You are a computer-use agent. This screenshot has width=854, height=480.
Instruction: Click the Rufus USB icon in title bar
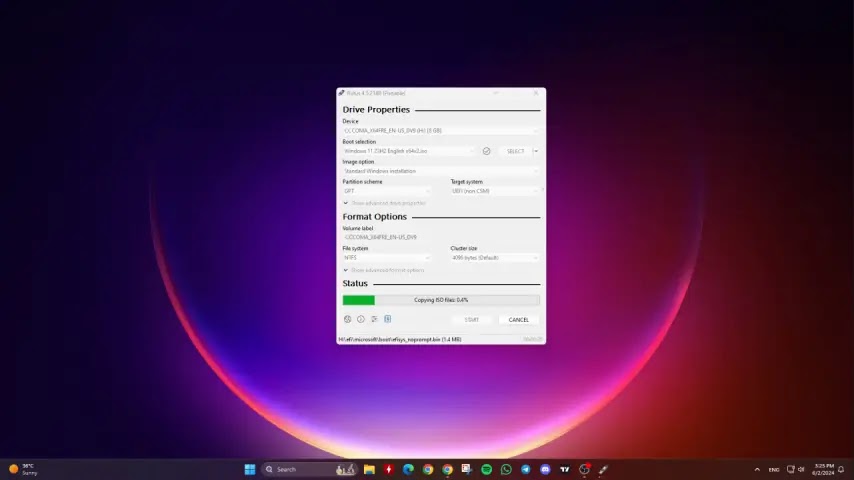pyautogui.click(x=341, y=93)
